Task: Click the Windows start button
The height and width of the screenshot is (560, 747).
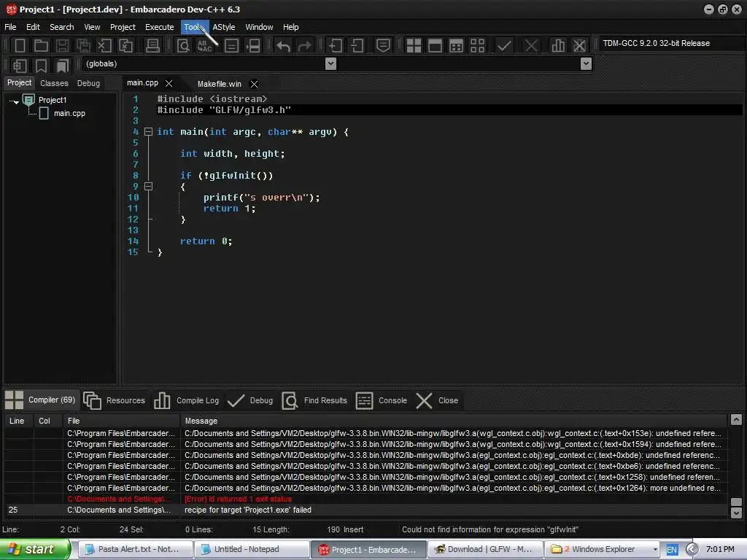Action: pyautogui.click(x=34, y=549)
